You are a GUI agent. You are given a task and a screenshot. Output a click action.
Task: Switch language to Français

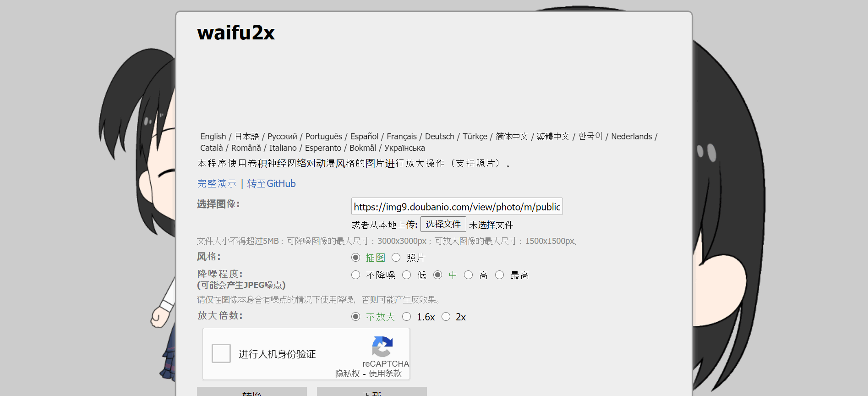click(402, 137)
